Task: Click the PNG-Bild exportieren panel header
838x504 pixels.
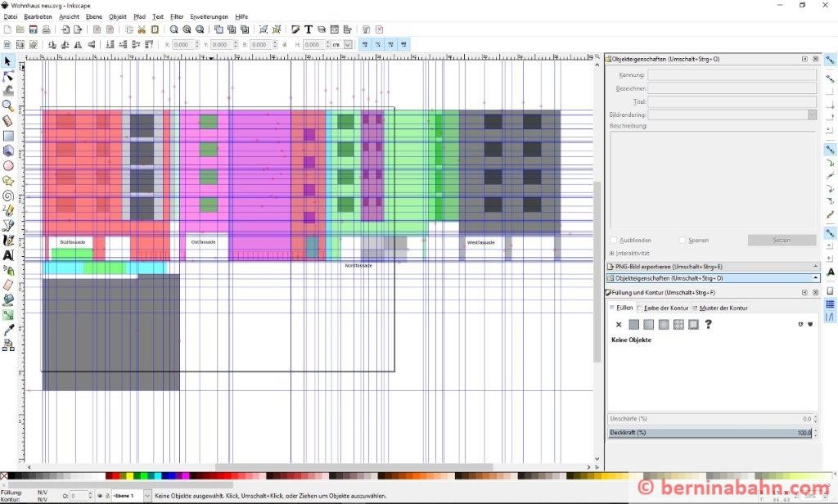Action: click(x=710, y=267)
